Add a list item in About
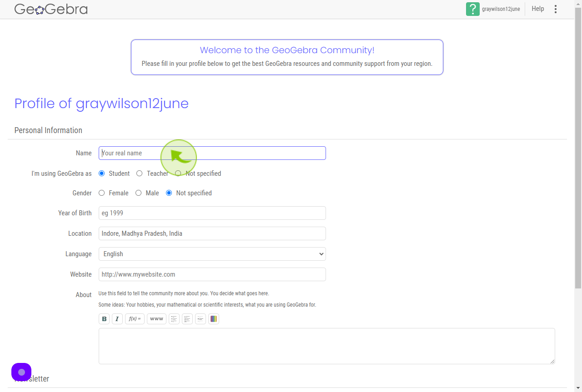Image resolution: width=582 pixels, height=392 pixels. (201, 319)
